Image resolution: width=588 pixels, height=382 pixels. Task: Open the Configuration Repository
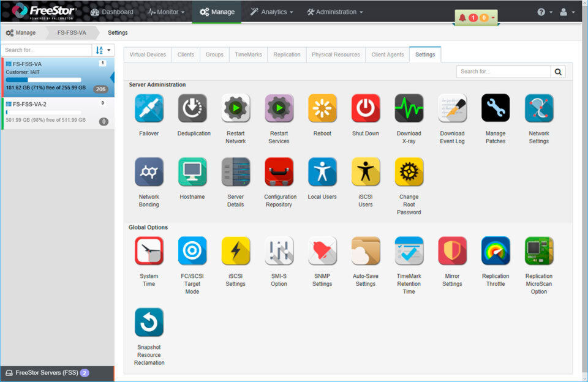coord(279,171)
